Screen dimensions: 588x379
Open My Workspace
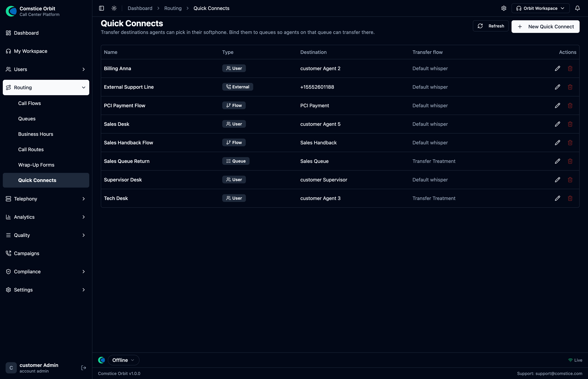coord(46,51)
